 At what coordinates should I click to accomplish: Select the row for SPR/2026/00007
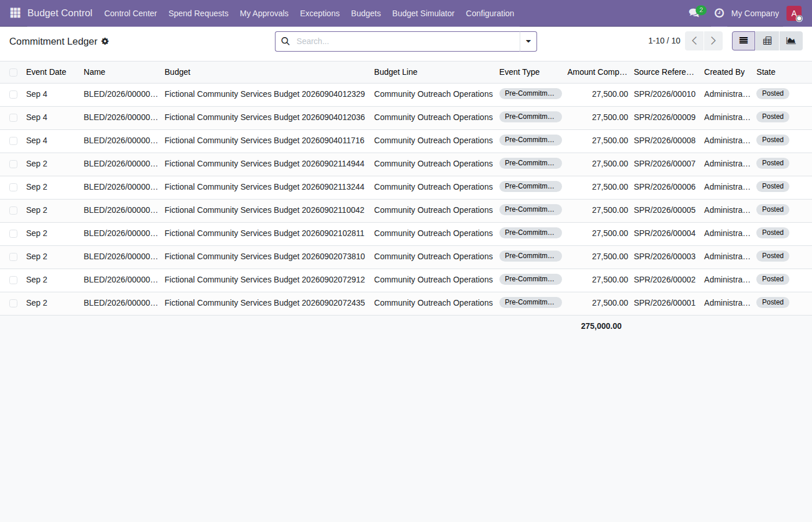13,164
